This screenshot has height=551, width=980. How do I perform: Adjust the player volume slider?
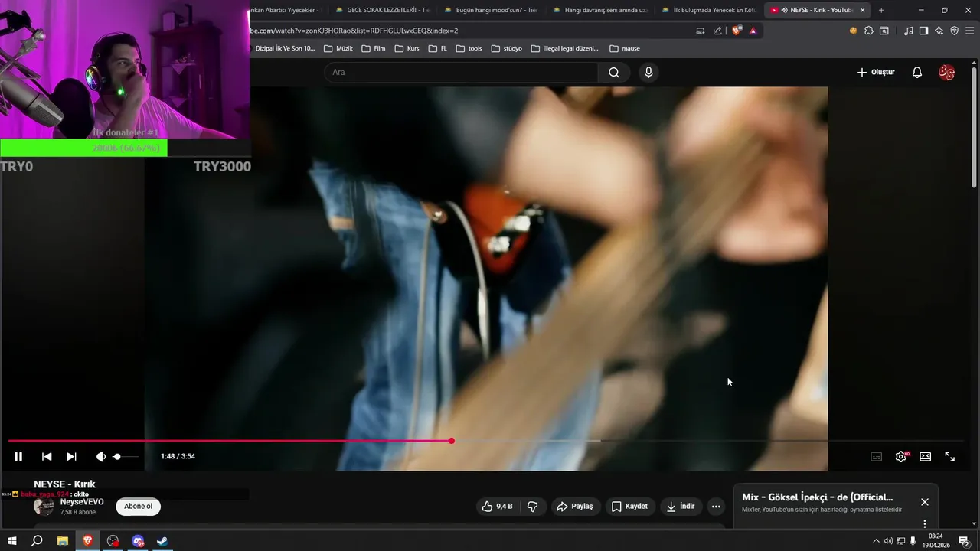coord(126,456)
